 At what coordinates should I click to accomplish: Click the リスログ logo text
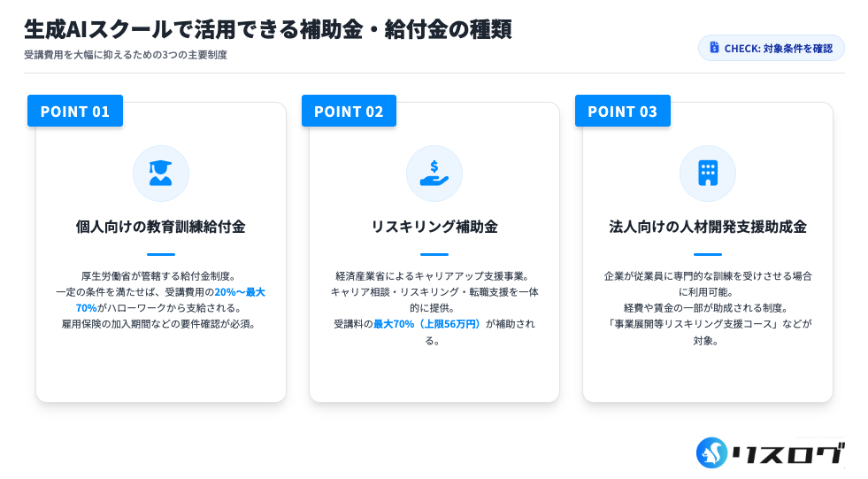(787, 453)
